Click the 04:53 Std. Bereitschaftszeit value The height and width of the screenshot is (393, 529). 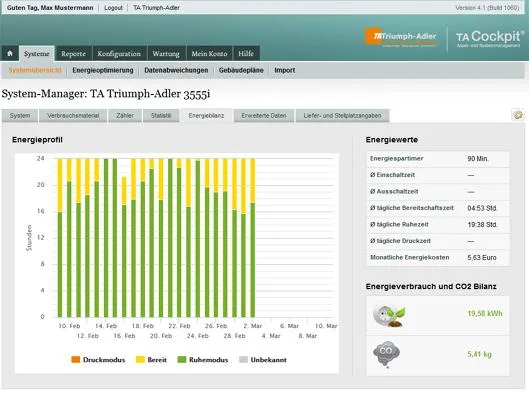pyautogui.click(x=482, y=208)
